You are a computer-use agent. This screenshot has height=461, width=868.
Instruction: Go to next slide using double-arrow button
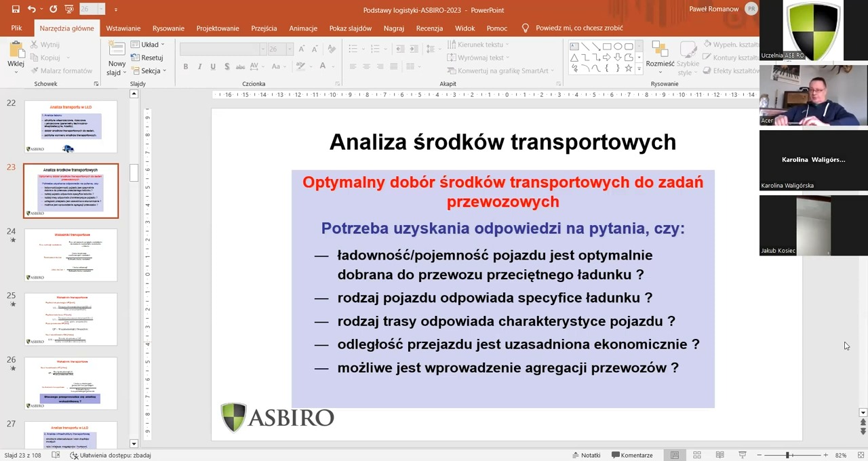point(863,431)
